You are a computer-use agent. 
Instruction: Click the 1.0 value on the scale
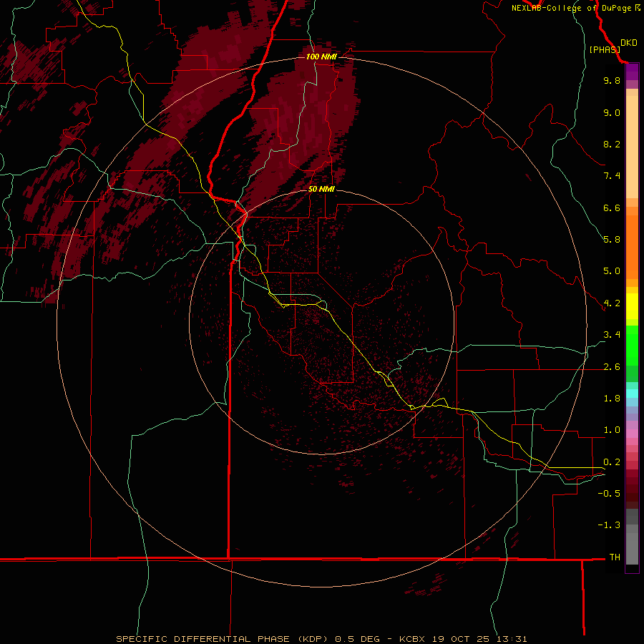pyautogui.click(x=612, y=430)
